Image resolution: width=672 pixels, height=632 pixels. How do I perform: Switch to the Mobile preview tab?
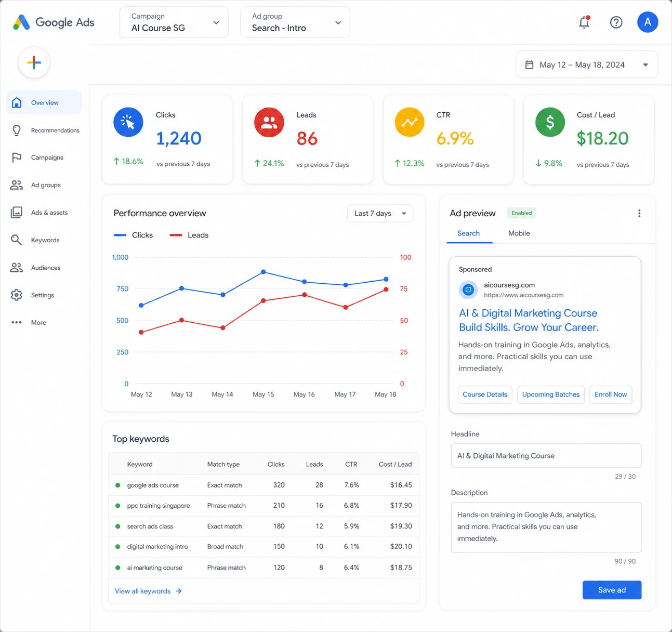coord(519,233)
